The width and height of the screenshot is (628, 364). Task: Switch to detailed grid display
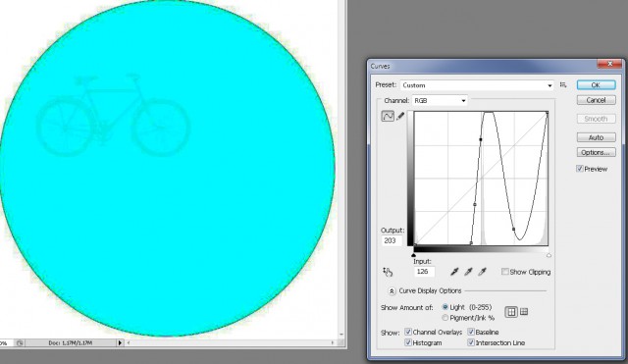point(524,312)
